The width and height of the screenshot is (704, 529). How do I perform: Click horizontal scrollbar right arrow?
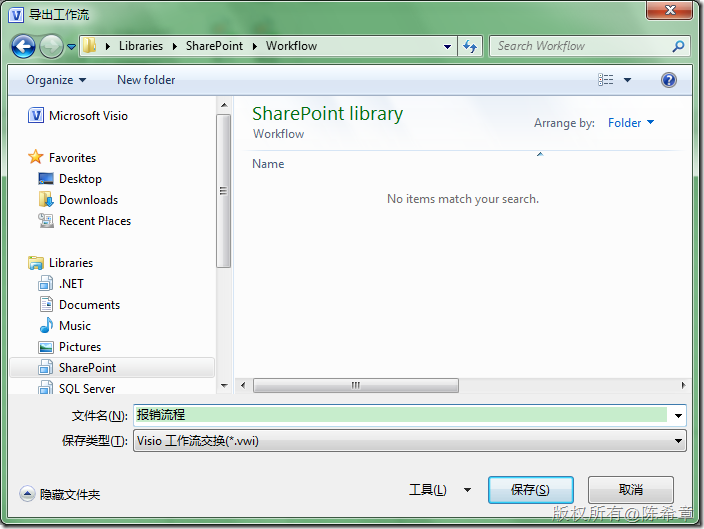coord(683,385)
